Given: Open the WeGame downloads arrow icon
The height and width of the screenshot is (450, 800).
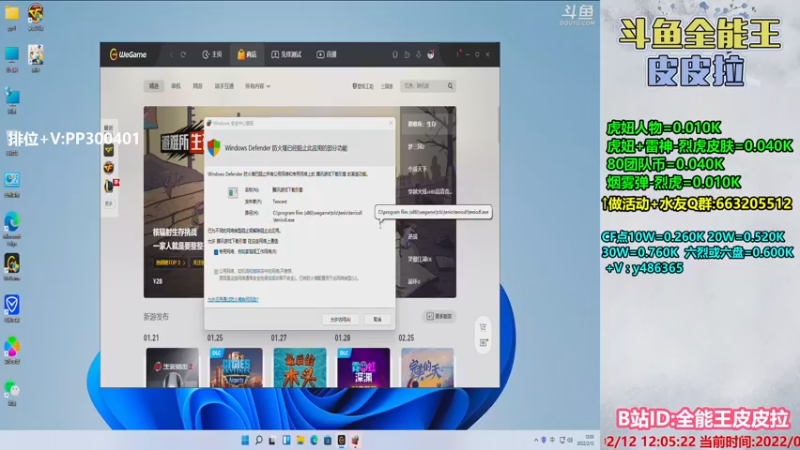Looking at the screenshot, I should (418, 55).
